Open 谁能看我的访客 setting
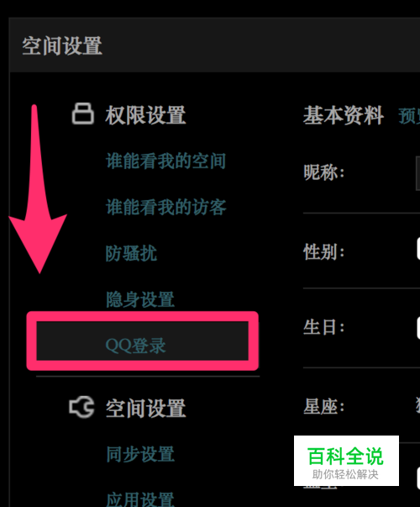Image resolution: width=420 pixels, height=507 pixels. [x=165, y=207]
